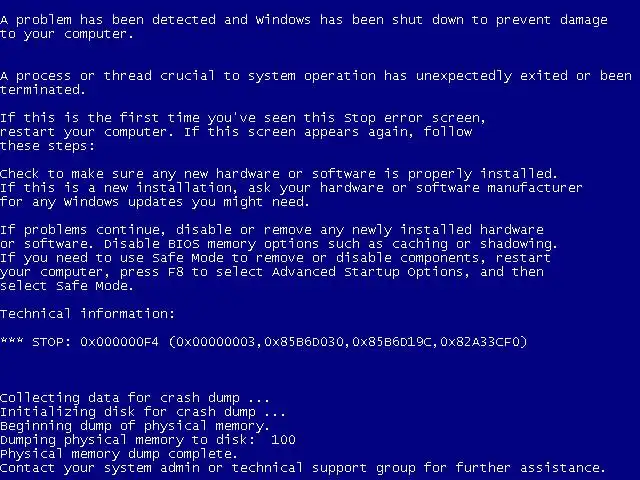
Task: Click the STOP error code 0x000000F4
Action: (119, 342)
